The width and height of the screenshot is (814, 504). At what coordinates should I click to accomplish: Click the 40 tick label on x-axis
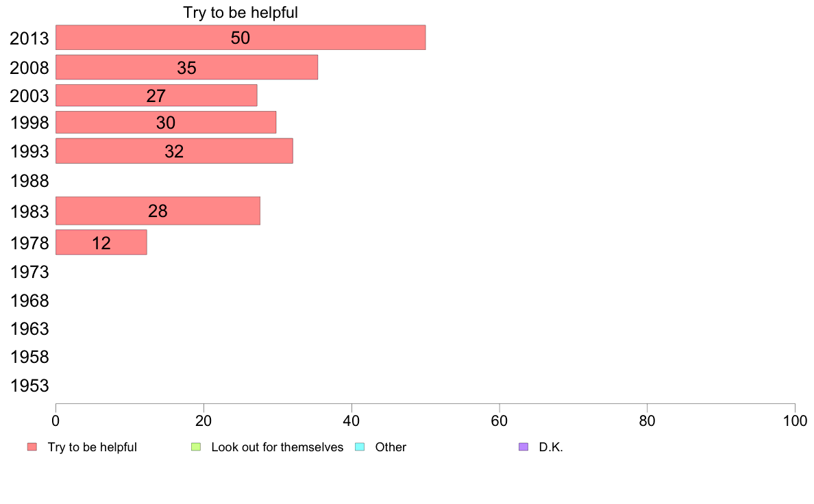[351, 421]
